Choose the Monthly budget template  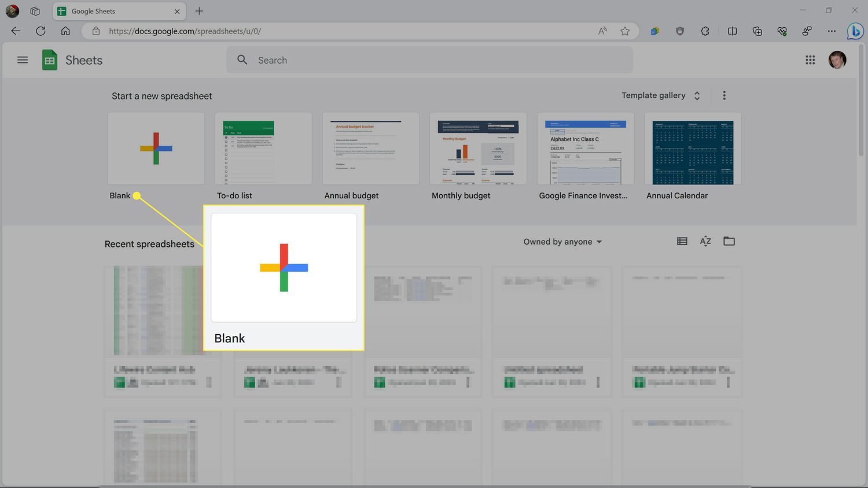pos(478,149)
